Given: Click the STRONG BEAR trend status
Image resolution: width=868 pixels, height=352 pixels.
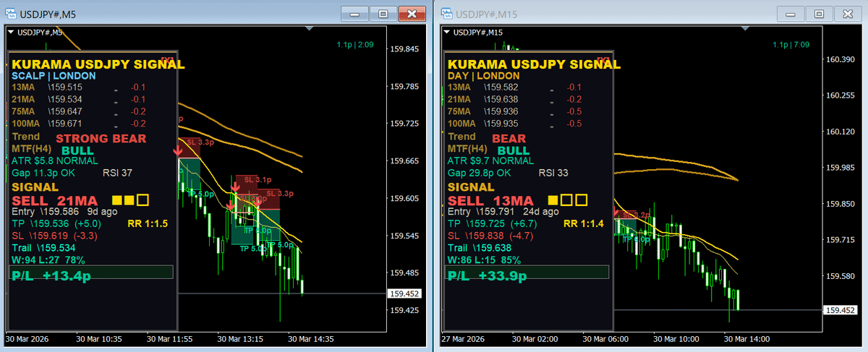Looking at the screenshot, I should click(x=101, y=138).
